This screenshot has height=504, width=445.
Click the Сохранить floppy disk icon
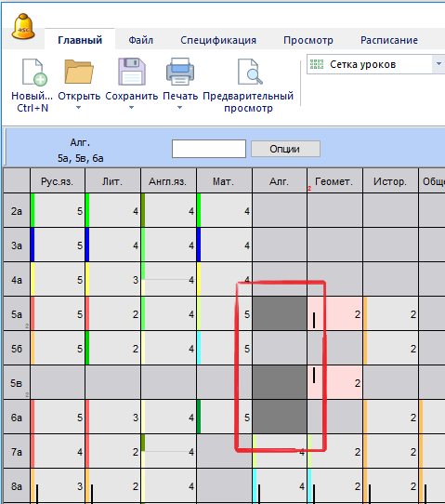coord(132,72)
